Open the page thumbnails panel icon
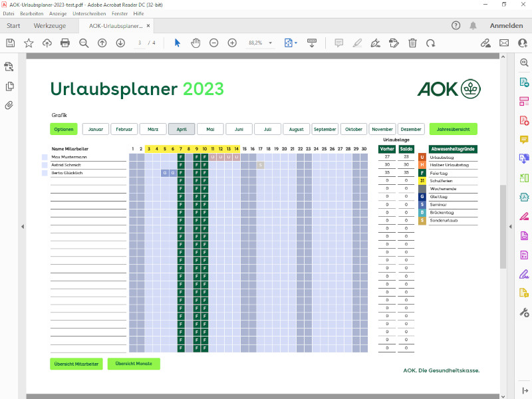532x399 pixels. (x=9, y=86)
